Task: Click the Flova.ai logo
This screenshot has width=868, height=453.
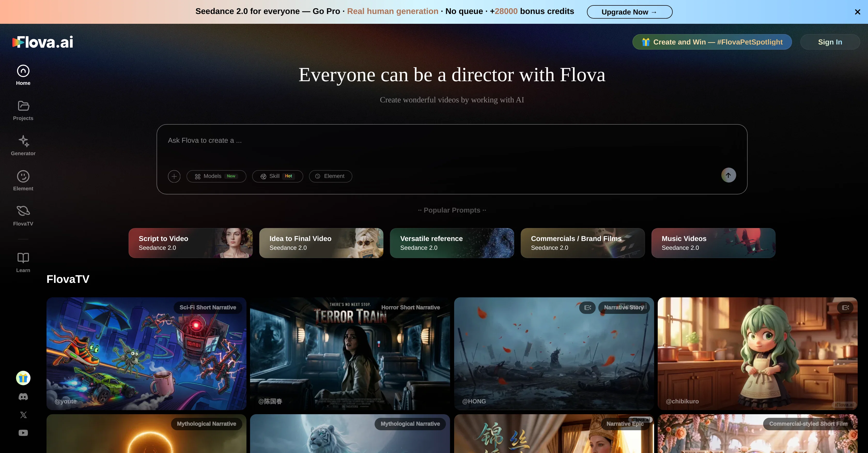Action: point(43,42)
